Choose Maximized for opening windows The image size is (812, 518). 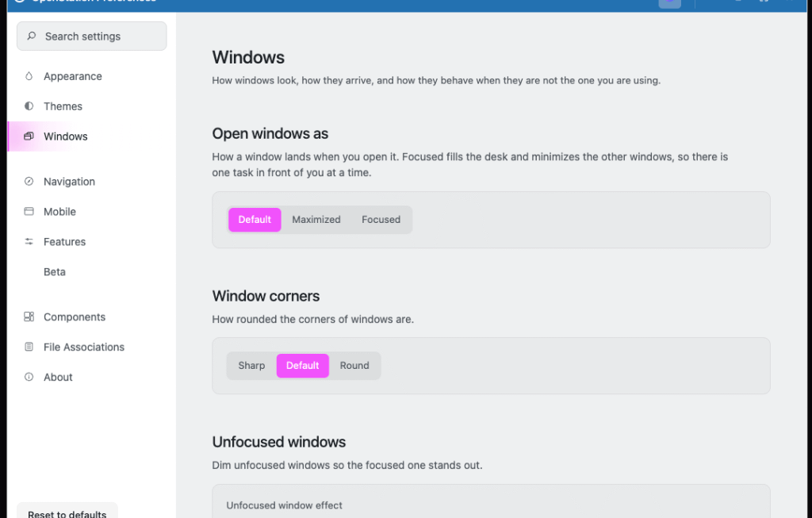(316, 220)
